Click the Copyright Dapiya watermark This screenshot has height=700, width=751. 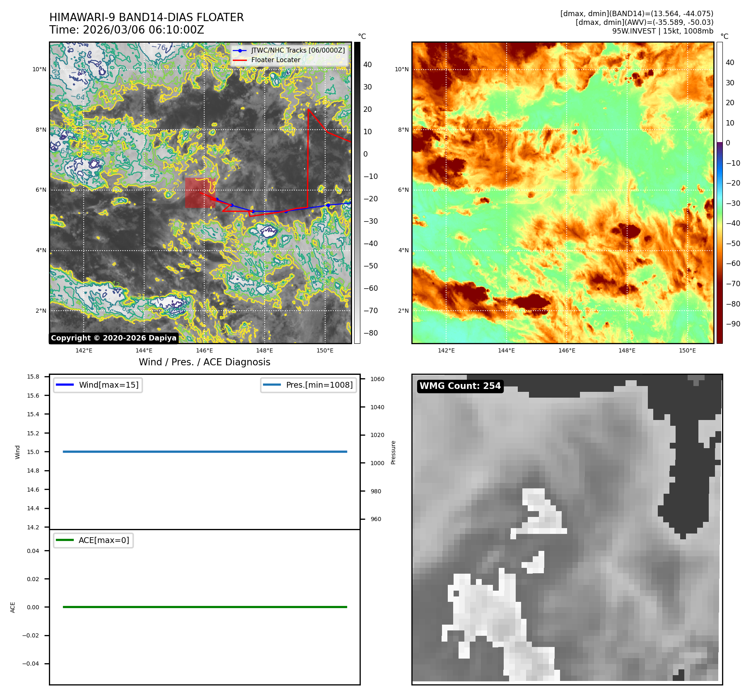click(113, 338)
